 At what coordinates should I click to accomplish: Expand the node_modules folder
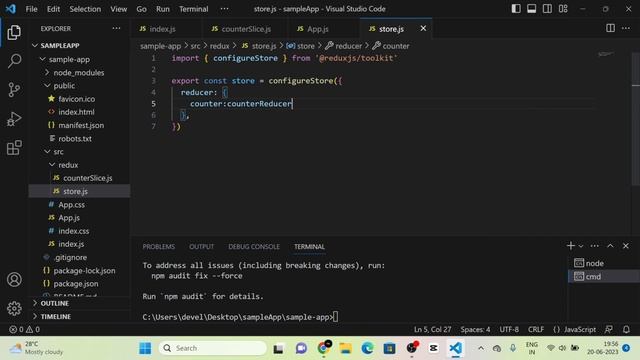[80, 72]
